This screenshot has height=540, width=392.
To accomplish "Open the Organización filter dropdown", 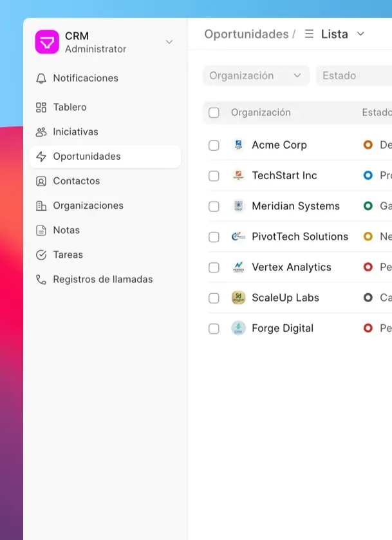I will (x=256, y=75).
